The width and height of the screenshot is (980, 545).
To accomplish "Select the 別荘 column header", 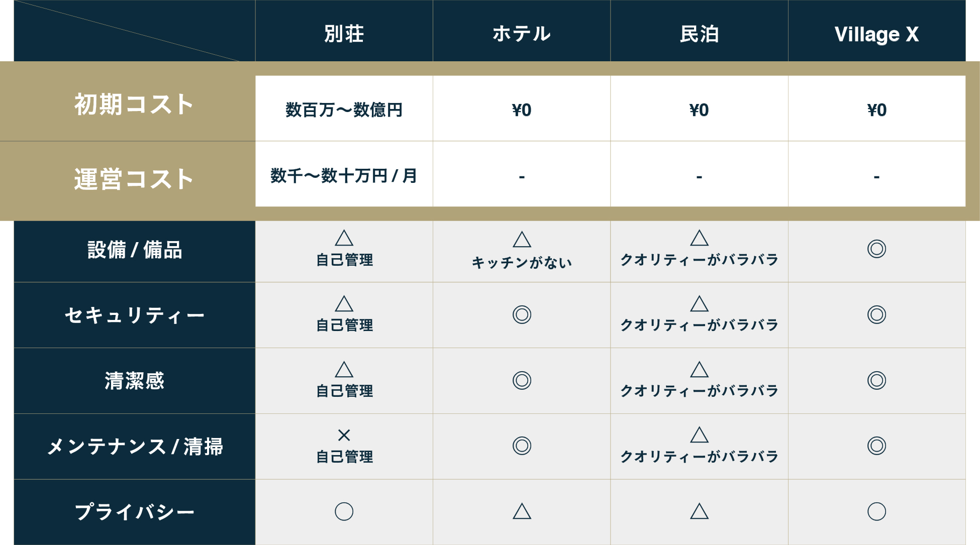I will pyautogui.click(x=344, y=34).
